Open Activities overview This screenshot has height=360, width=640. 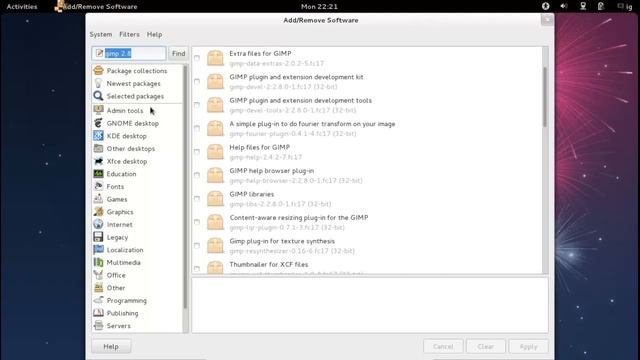pos(22,6)
